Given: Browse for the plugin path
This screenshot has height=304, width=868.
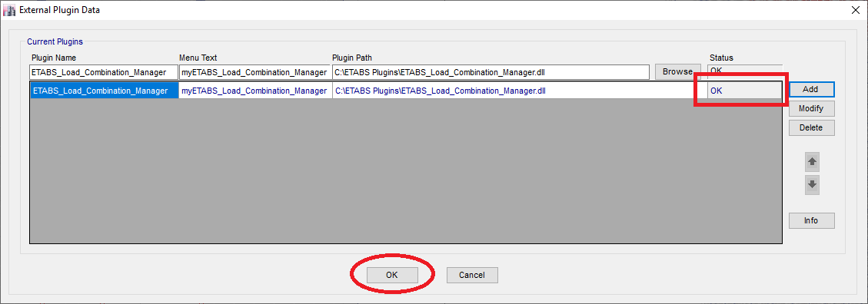Looking at the screenshot, I should point(677,71).
